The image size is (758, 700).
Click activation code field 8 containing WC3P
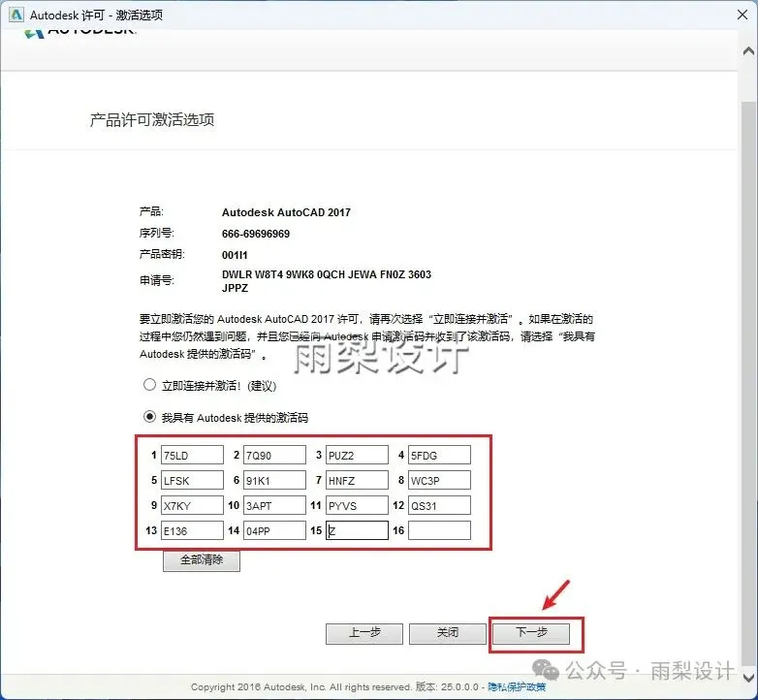[x=439, y=481]
